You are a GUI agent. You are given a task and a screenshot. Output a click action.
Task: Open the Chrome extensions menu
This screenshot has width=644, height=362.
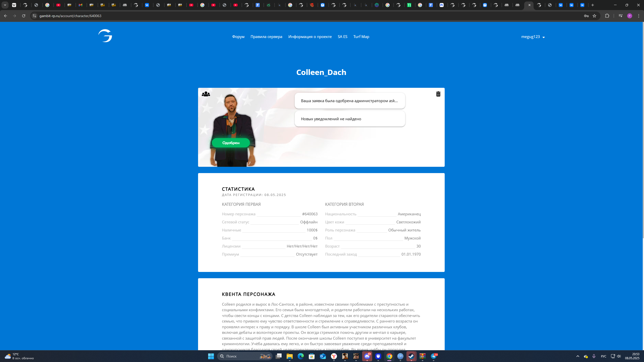pyautogui.click(x=607, y=16)
